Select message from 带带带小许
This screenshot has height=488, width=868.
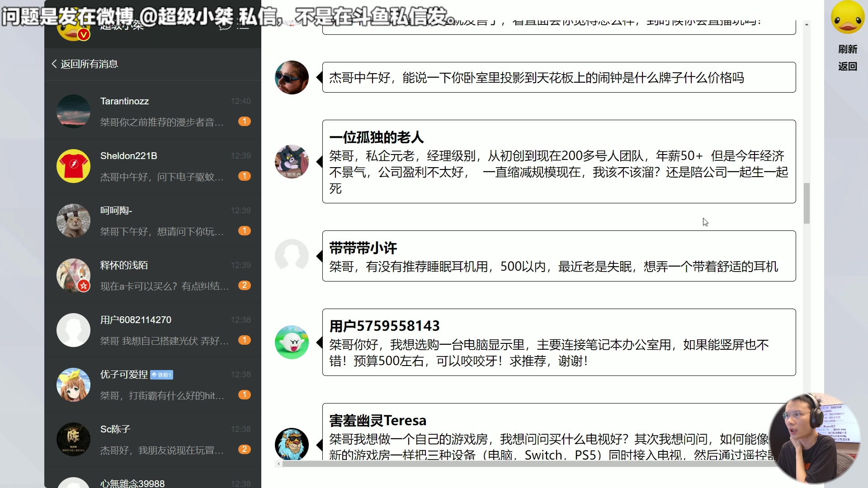tap(559, 256)
